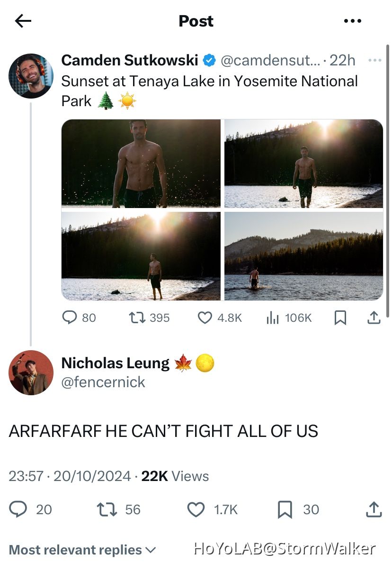The height and width of the screenshot is (572, 392).
Task: Share Camden's post via share icon
Action: point(374,318)
